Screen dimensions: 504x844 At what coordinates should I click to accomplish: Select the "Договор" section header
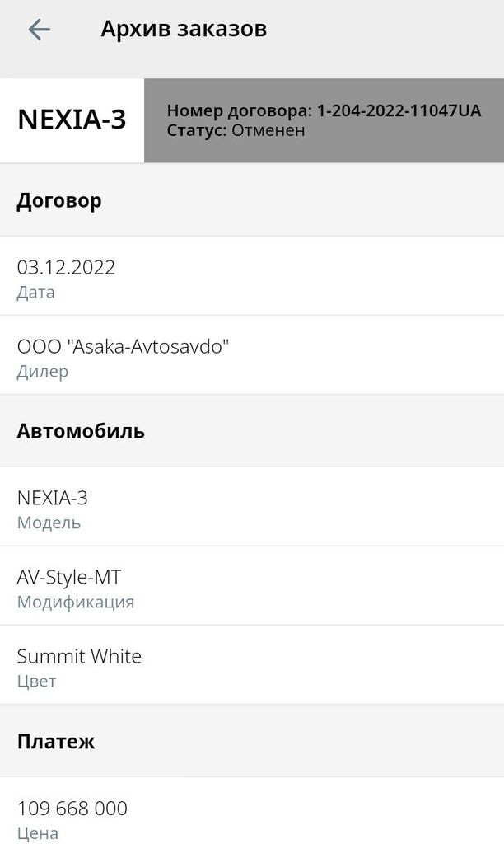pyautogui.click(x=59, y=201)
